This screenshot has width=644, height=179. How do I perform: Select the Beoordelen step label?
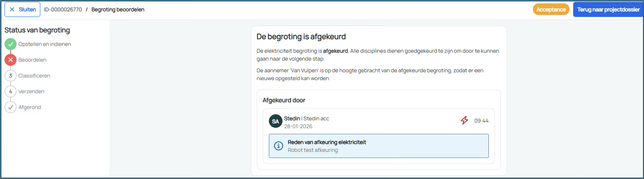(32, 60)
